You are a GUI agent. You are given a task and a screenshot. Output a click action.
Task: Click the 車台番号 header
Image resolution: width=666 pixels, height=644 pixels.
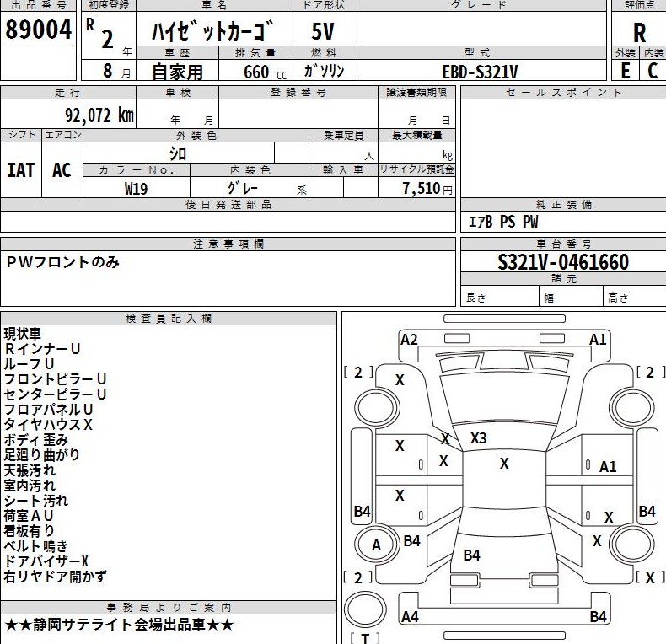coord(564,244)
